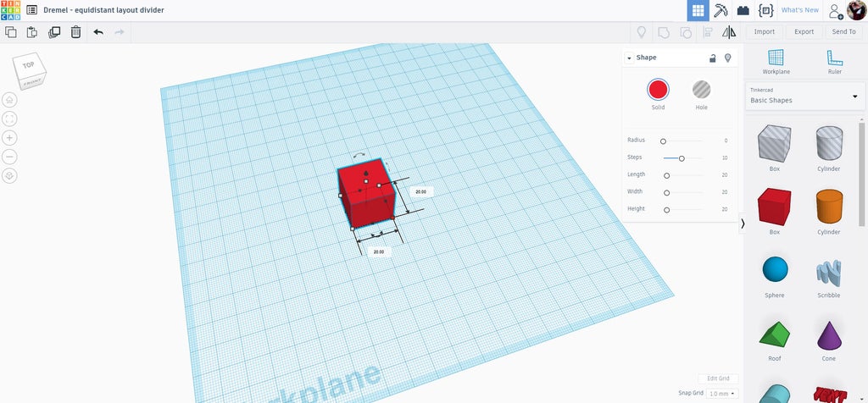Pick the blue Sphere shape
This screenshot has width=868, height=403.
(x=775, y=270)
